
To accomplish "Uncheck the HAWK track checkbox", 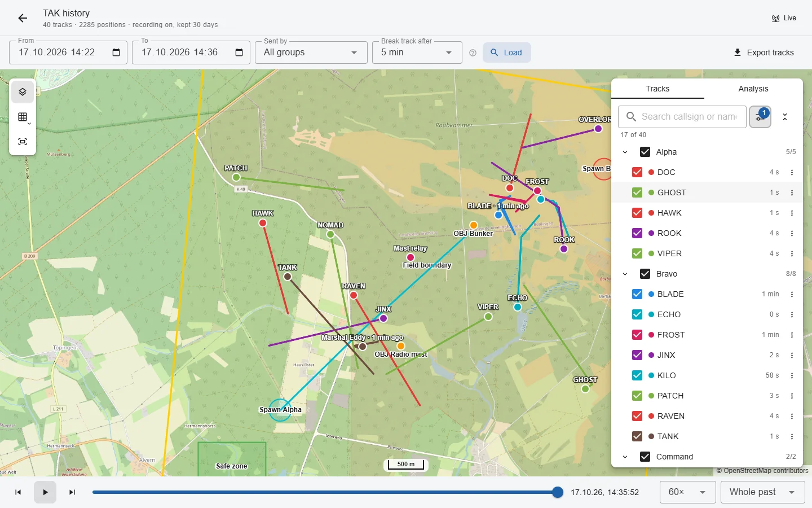I will click(x=637, y=213).
